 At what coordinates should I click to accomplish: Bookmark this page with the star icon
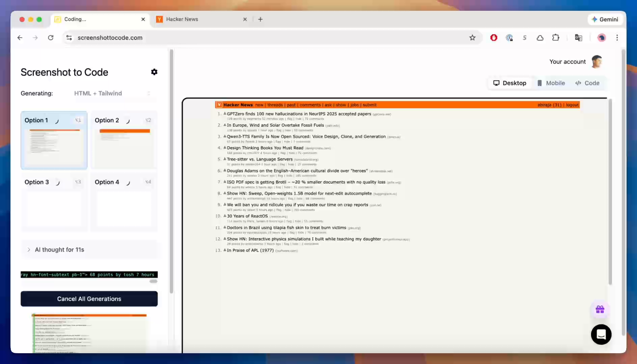[472, 38]
